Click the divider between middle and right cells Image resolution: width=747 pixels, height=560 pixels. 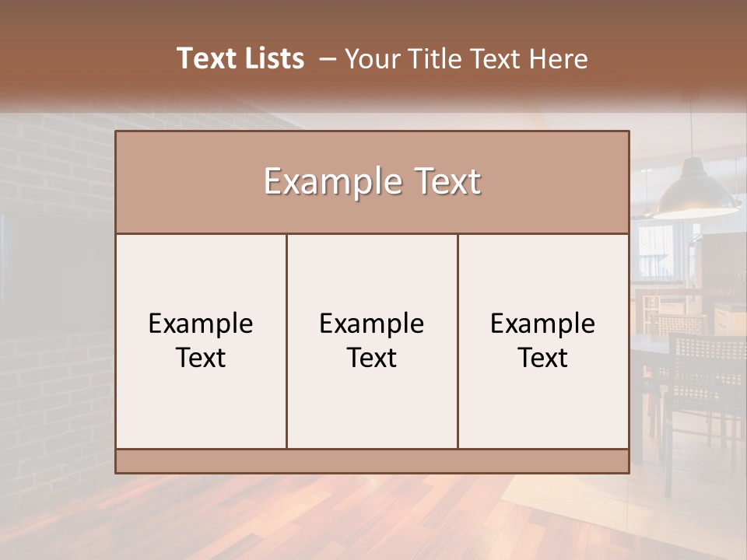coord(458,341)
